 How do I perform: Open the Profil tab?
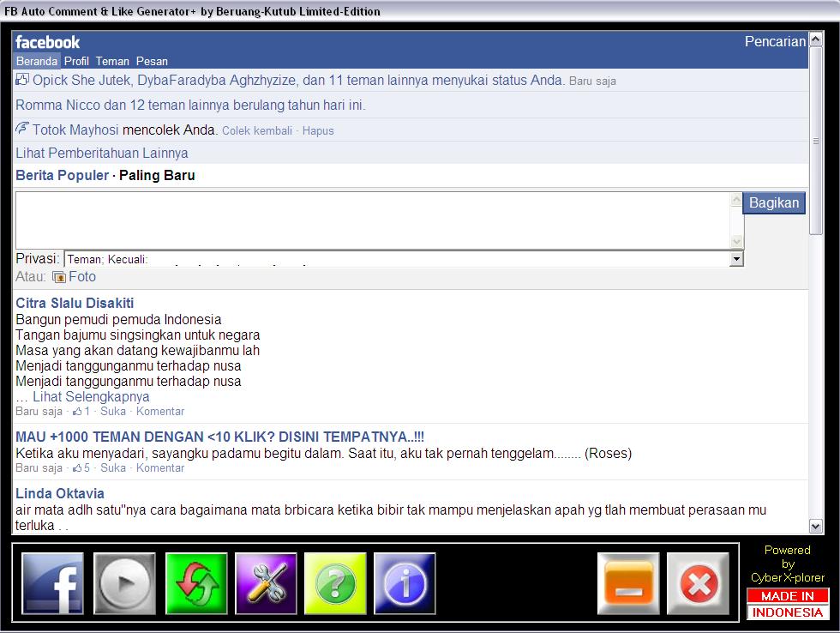pyautogui.click(x=76, y=61)
